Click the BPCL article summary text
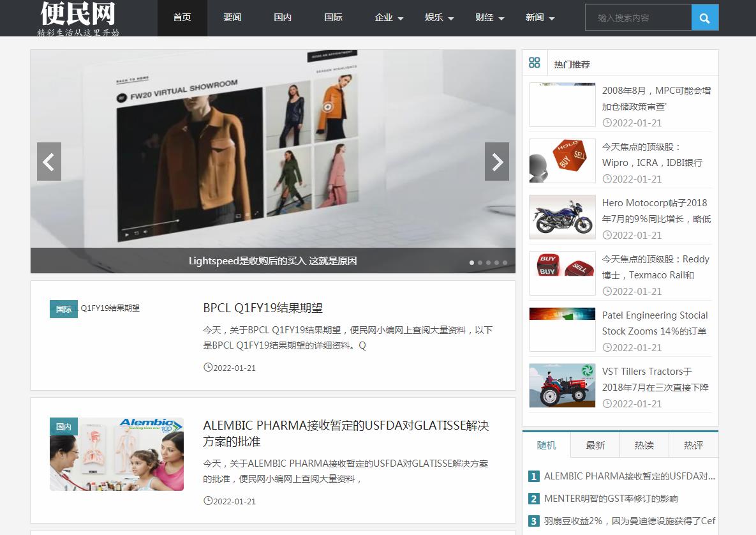The width and height of the screenshot is (756, 535). 348,338
